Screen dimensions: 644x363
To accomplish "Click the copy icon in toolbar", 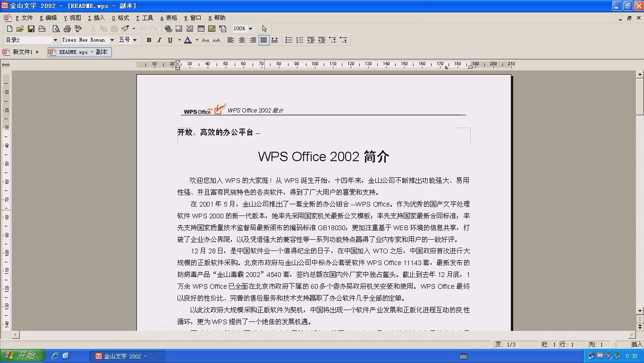I will click(x=103, y=29).
